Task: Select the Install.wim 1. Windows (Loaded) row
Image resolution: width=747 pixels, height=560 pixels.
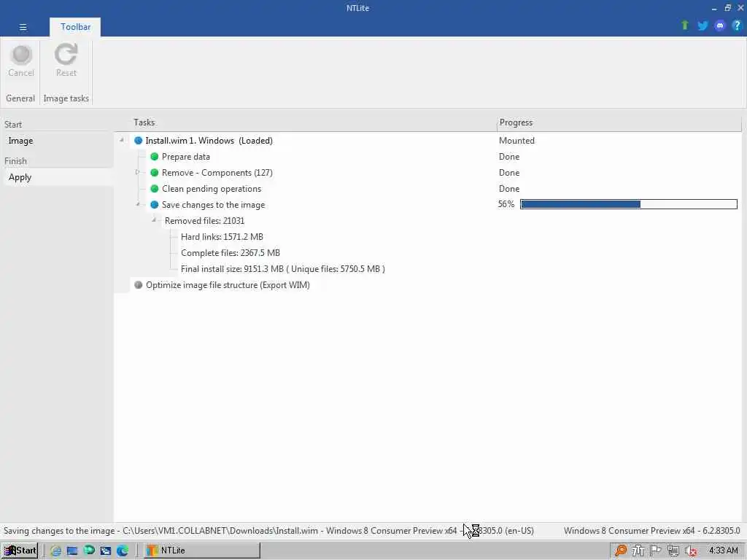Action: click(209, 141)
